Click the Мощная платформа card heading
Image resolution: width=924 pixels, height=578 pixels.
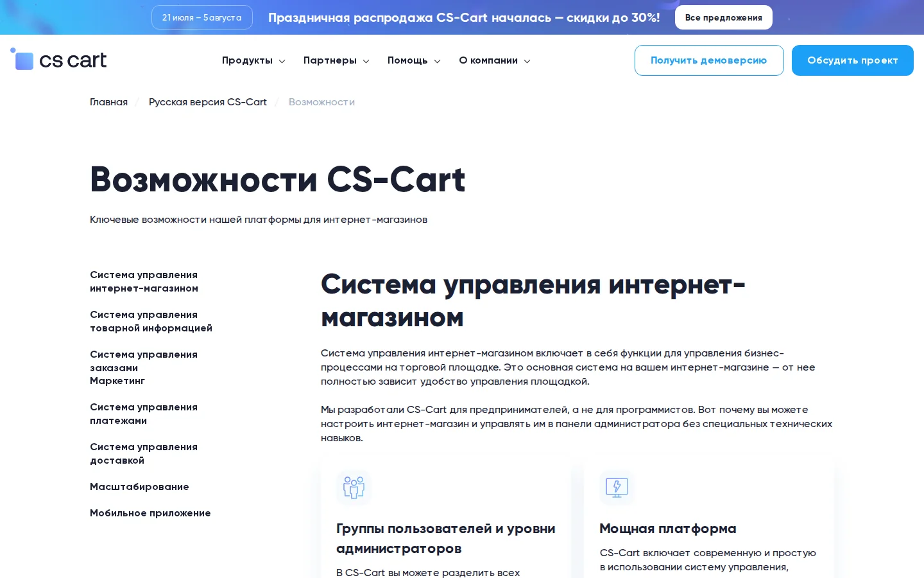point(668,529)
